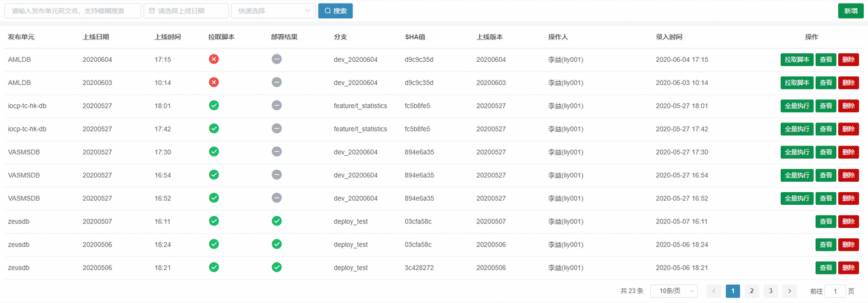Click 共 23 条 total count text
The height and width of the screenshot is (303, 868).
click(632, 291)
